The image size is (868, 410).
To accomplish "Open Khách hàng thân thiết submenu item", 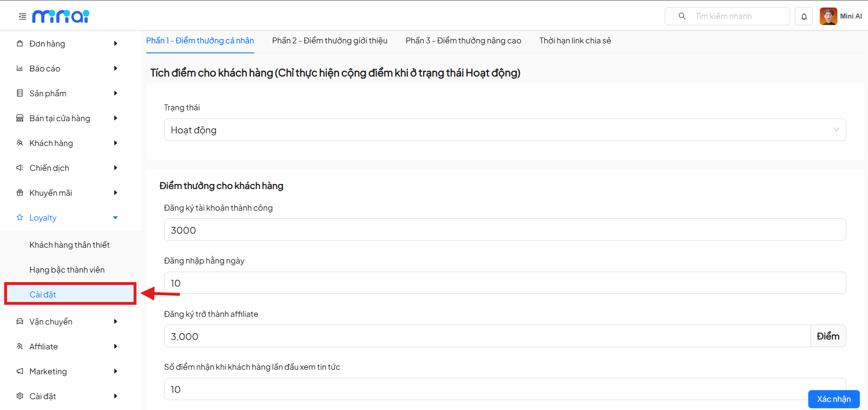I will pyautogui.click(x=70, y=245).
